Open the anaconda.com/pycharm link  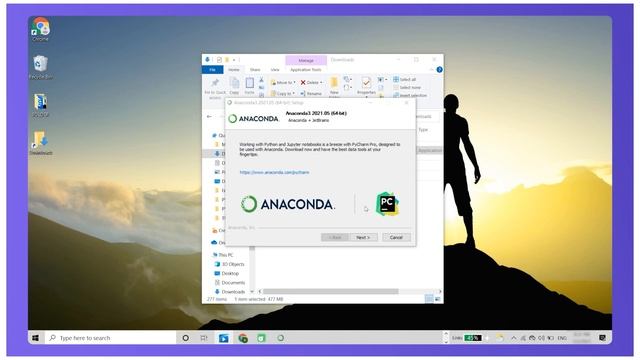(x=274, y=172)
